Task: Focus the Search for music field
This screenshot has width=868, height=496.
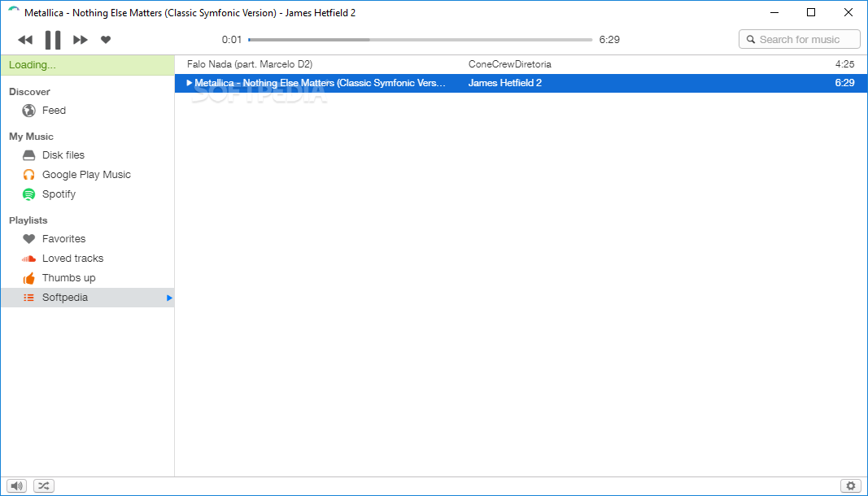Action: click(x=800, y=39)
